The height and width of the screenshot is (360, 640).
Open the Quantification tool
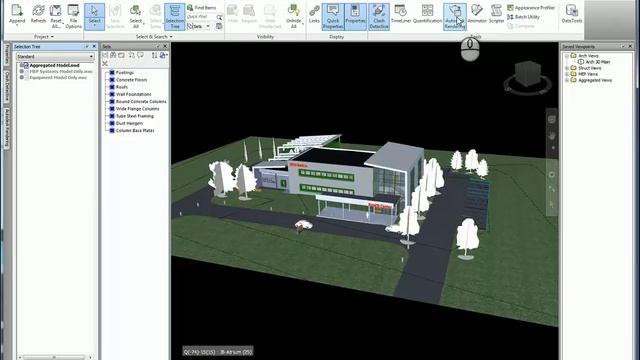click(427, 14)
